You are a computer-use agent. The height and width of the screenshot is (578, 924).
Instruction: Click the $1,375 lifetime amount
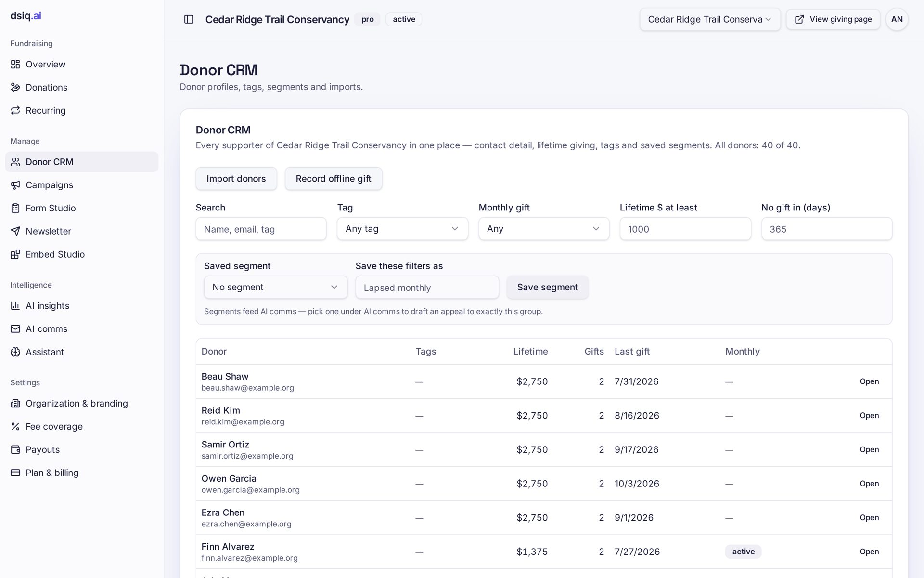pos(532,552)
